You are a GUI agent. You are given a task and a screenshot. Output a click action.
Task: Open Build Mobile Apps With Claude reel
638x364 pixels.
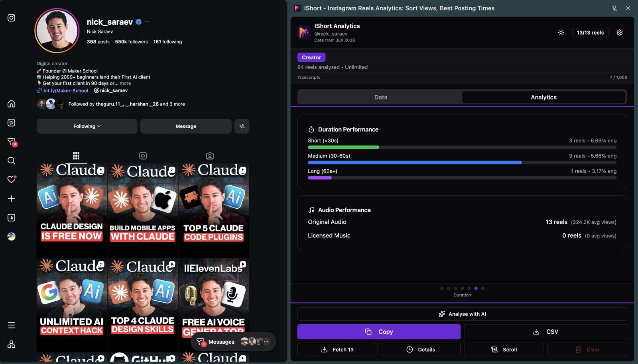click(143, 210)
